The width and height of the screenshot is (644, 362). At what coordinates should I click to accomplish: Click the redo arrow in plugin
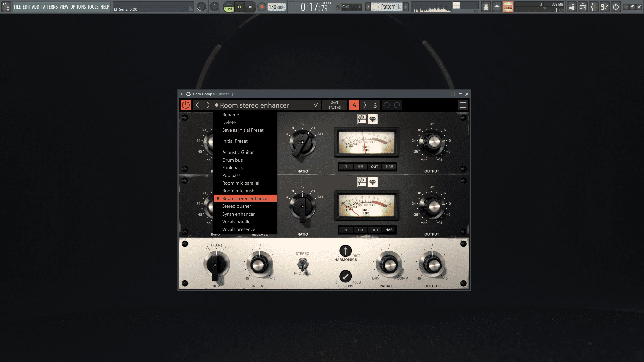pos(397,105)
